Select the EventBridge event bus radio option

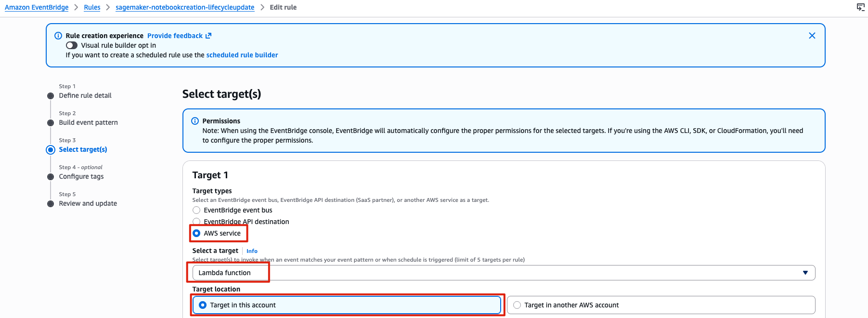click(196, 210)
